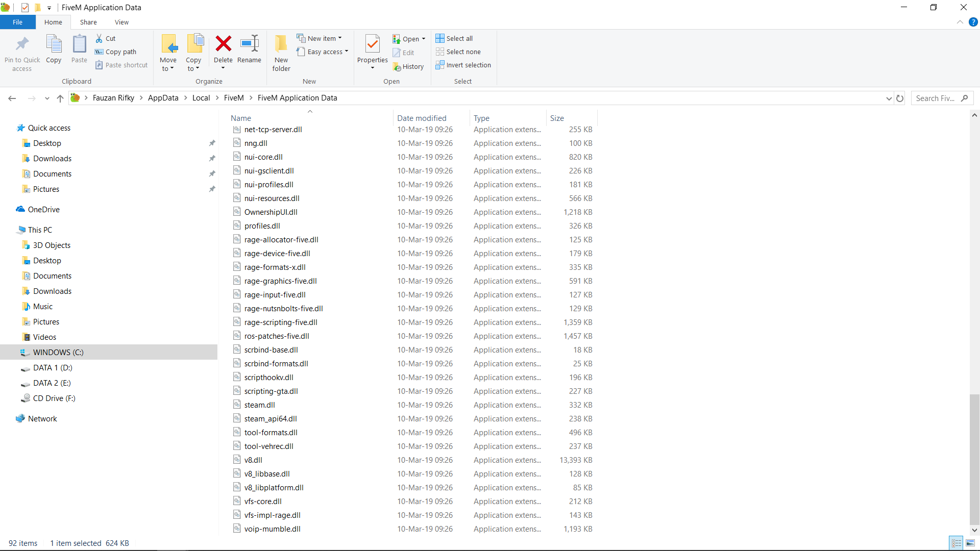The image size is (980, 551).
Task: Navigate to AppData in breadcrumb path
Action: click(x=163, y=98)
